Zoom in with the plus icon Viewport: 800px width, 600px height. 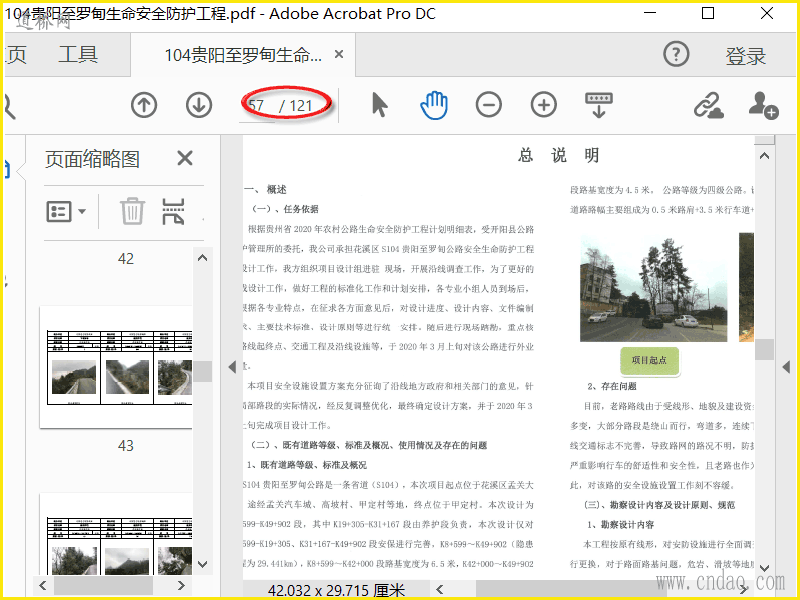[x=543, y=105]
